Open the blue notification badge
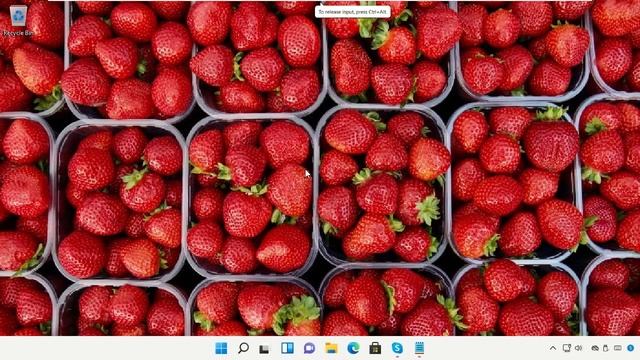The width and height of the screenshot is (640, 360). (631, 348)
